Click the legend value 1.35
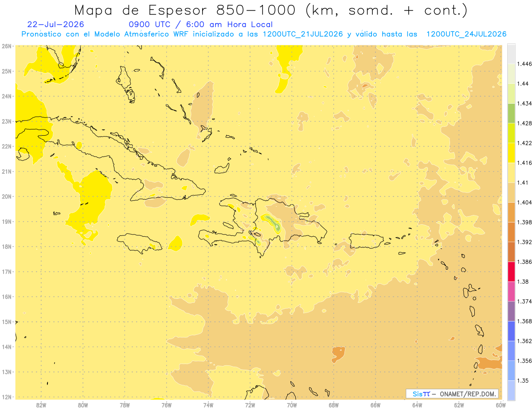Viewport: 532px width, 411px height. [x=522, y=380]
